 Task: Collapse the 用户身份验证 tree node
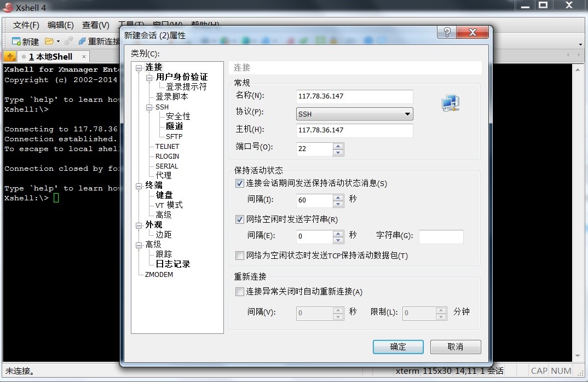pyautogui.click(x=149, y=78)
